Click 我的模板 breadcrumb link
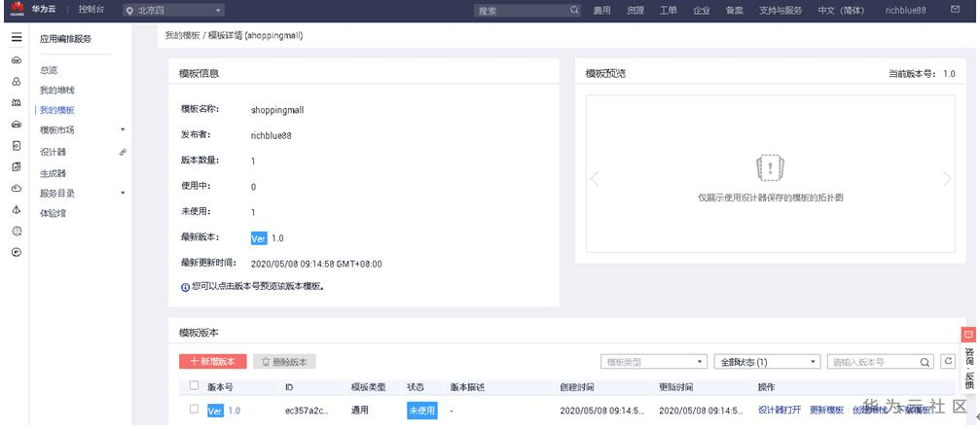The height and width of the screenshot is (431, 980). [182, 36]
